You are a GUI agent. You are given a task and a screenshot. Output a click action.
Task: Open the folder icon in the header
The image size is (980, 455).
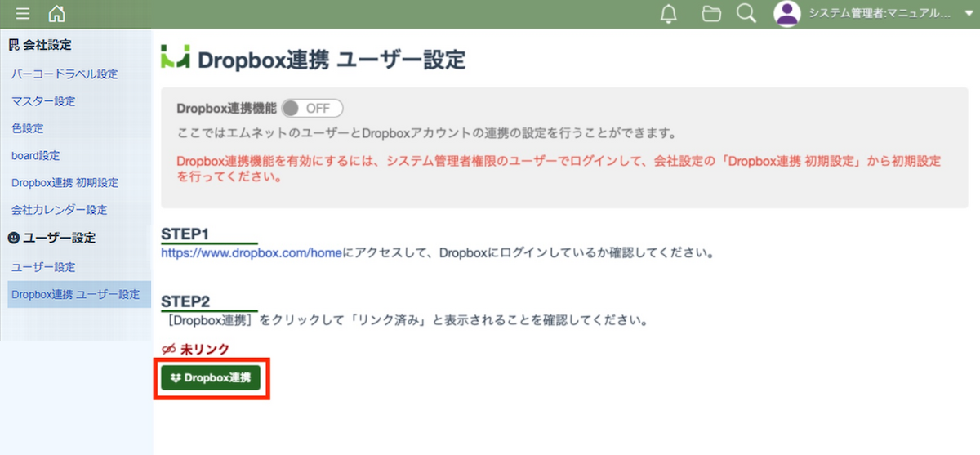711,13
